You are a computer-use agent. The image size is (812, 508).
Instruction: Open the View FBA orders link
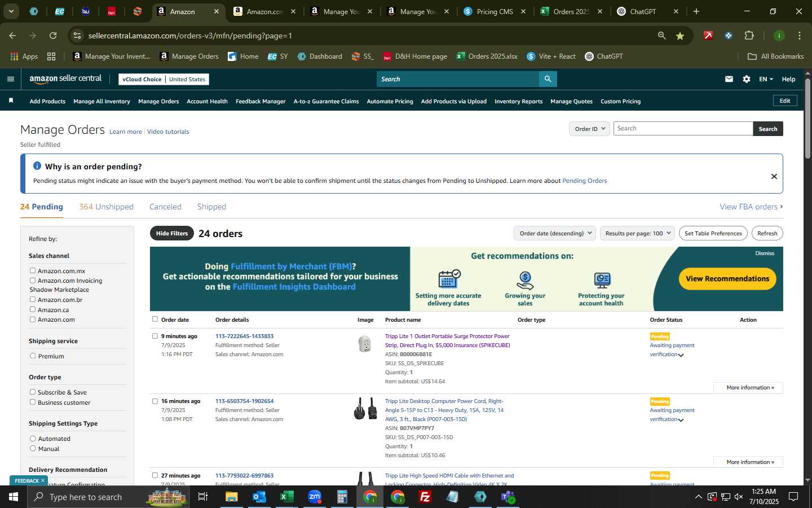pos(751,207)
